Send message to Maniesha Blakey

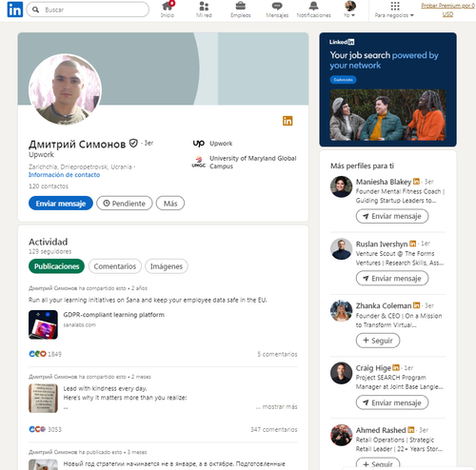tap(392, 216)
